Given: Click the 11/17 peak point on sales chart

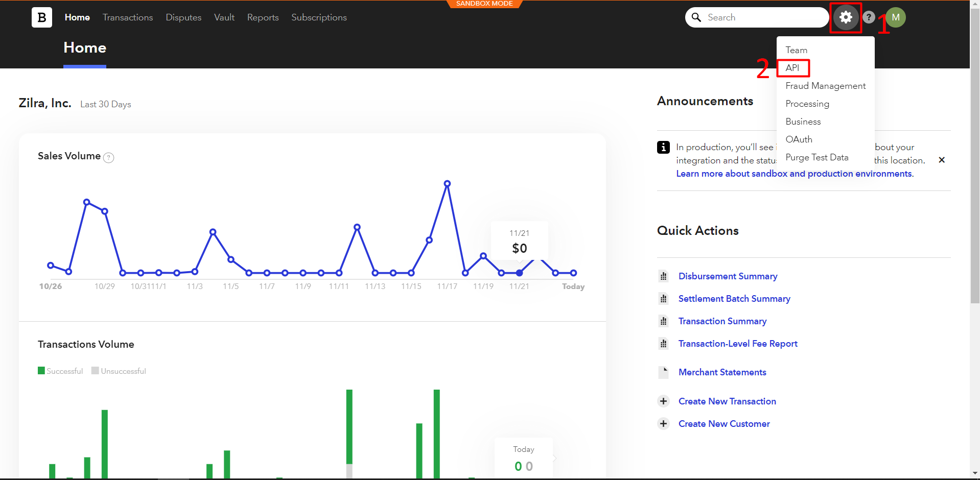Looking at the screenshot, I should (x=447, y=183).
